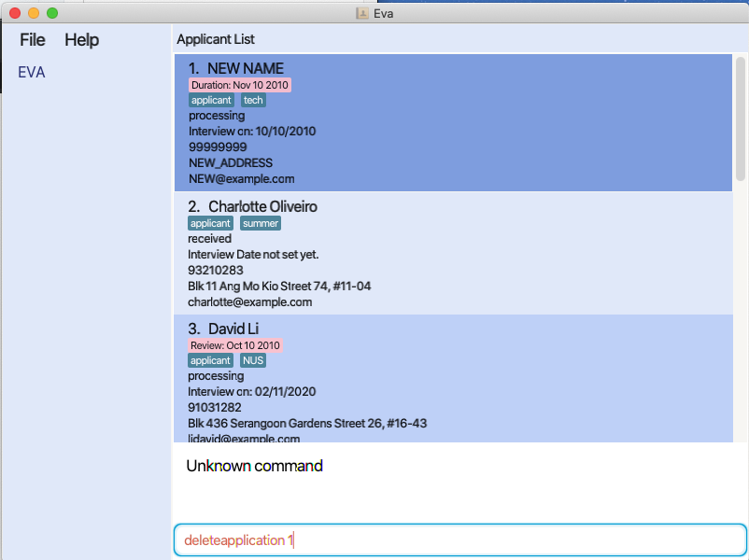Viewport: 749px width, 560px height.
Task: Click phone number 91031282
Action: pos(215,408)
